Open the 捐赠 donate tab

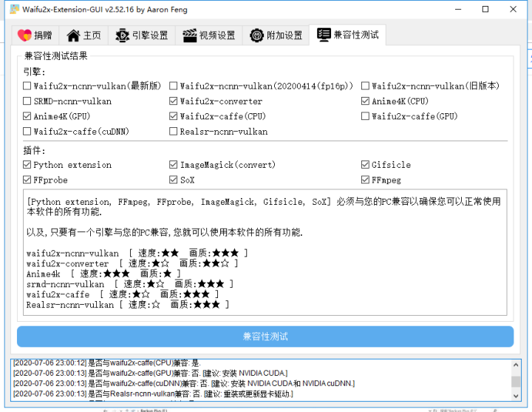(x=35, y=36)
